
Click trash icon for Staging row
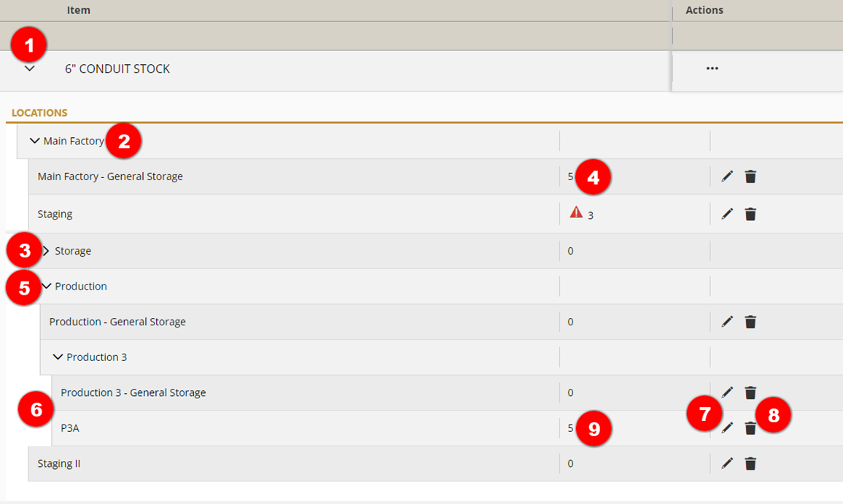pyautogui.click(x=750, y=214)
